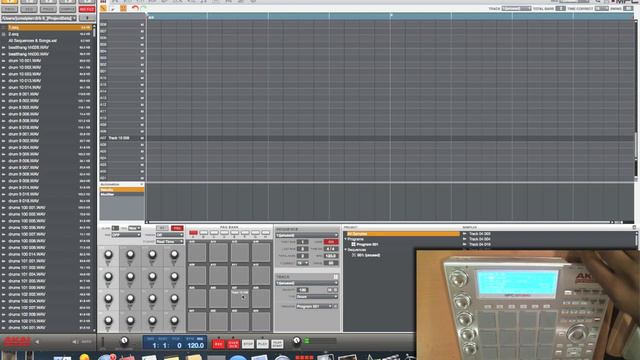Toggle the red button in top-left browser row
640x360 pixels.
[87, 9]
